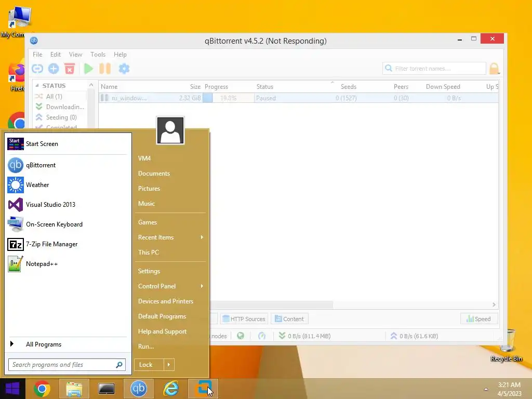Image resolution: width=532 pixels, height=399 pixels.
Task: Show hidden tray icons arrow
Action: (x=486, y=389)
